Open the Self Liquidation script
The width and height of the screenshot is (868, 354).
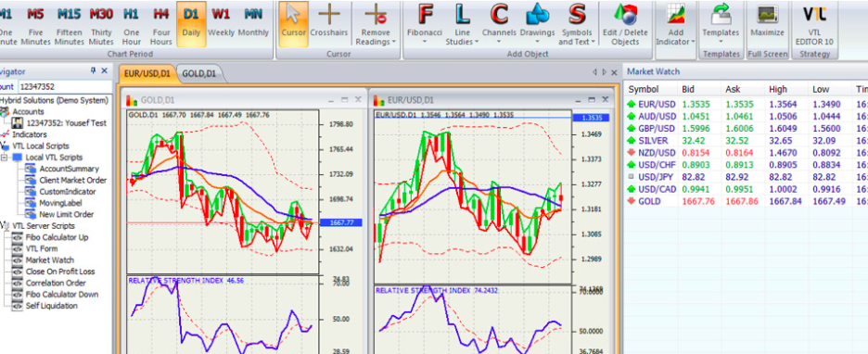52,305
